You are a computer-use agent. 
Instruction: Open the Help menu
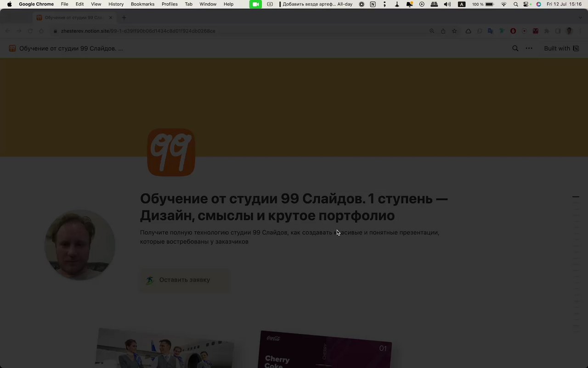[228, 4]
